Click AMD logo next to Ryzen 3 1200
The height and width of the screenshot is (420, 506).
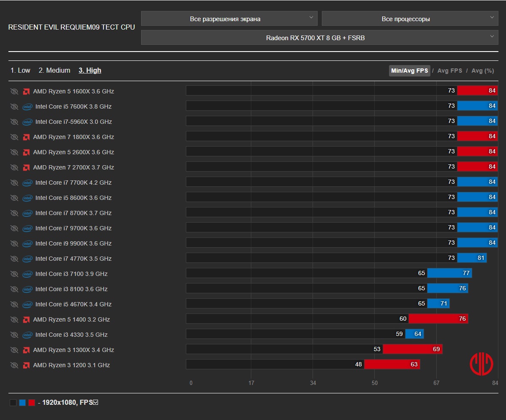click(27, 365)
